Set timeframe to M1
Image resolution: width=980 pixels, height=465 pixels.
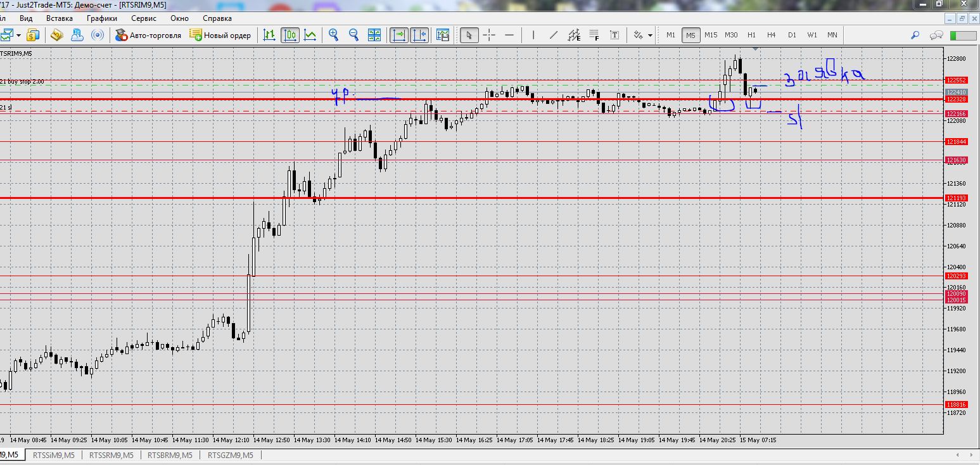click(x=671, y=35)
